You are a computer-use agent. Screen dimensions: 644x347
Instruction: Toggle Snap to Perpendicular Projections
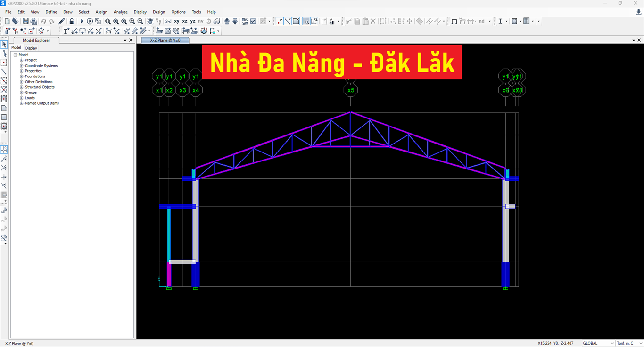[4, 177]
